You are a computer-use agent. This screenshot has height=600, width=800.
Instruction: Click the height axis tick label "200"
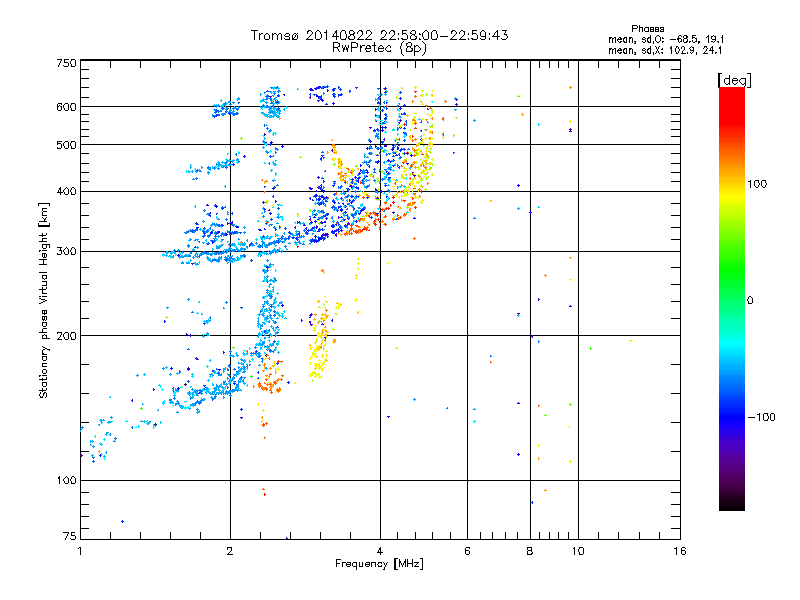coord(66,336)
